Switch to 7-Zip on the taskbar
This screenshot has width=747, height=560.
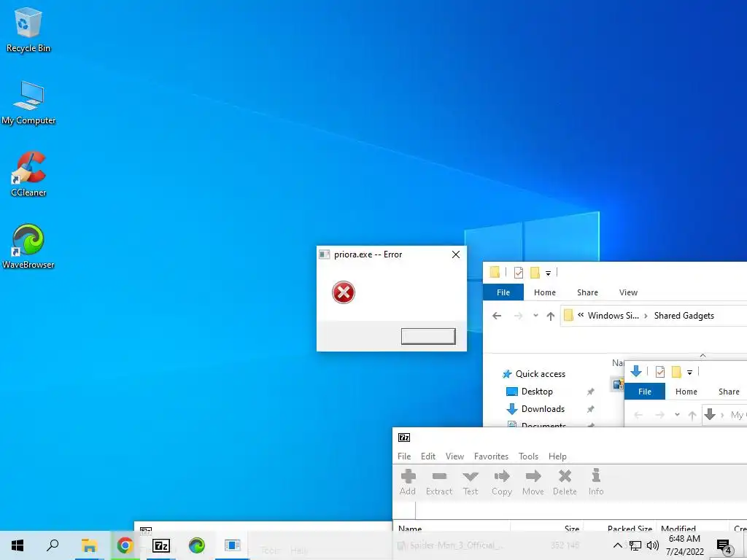click(x=161, y=545)
